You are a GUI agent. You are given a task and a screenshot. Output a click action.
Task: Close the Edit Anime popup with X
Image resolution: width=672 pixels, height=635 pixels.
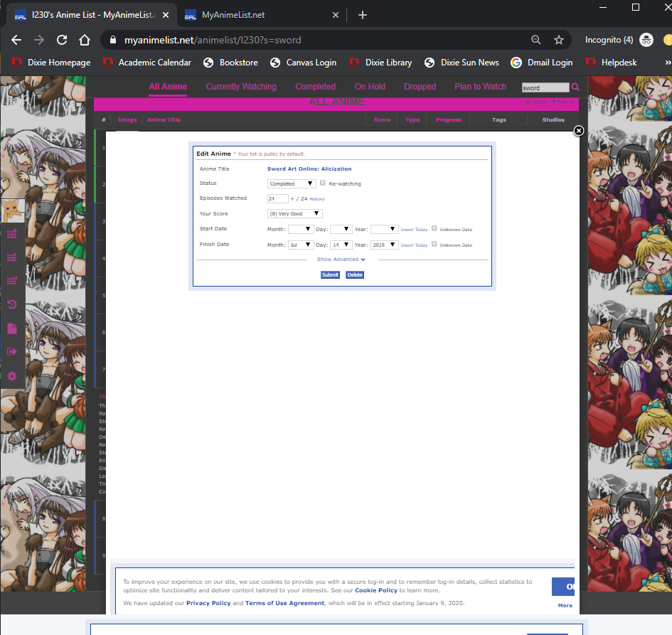(x=579, y=131)
